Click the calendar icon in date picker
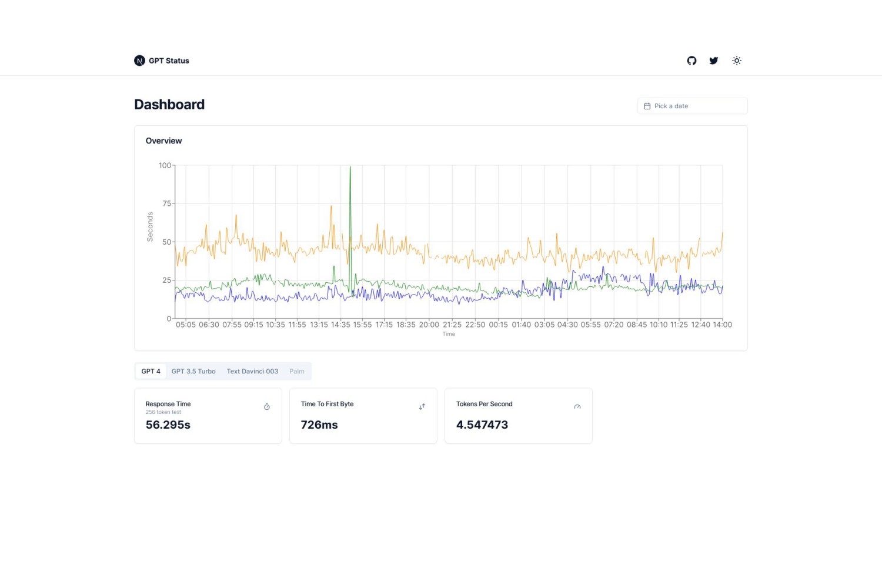Screen dimensions: 882x588 tap(647, 106)
